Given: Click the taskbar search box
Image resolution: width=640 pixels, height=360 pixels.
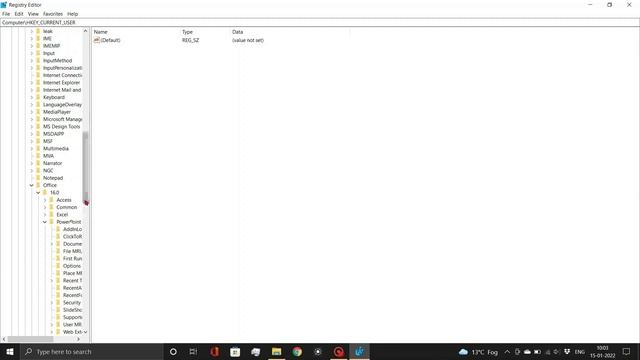Looking at the screenshot, I should (91, 352).
